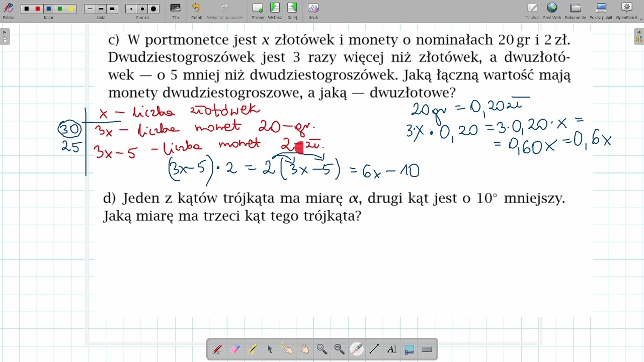Add a new page via Strony
Viewport: 644px width, 362px height.
point(258,11)
